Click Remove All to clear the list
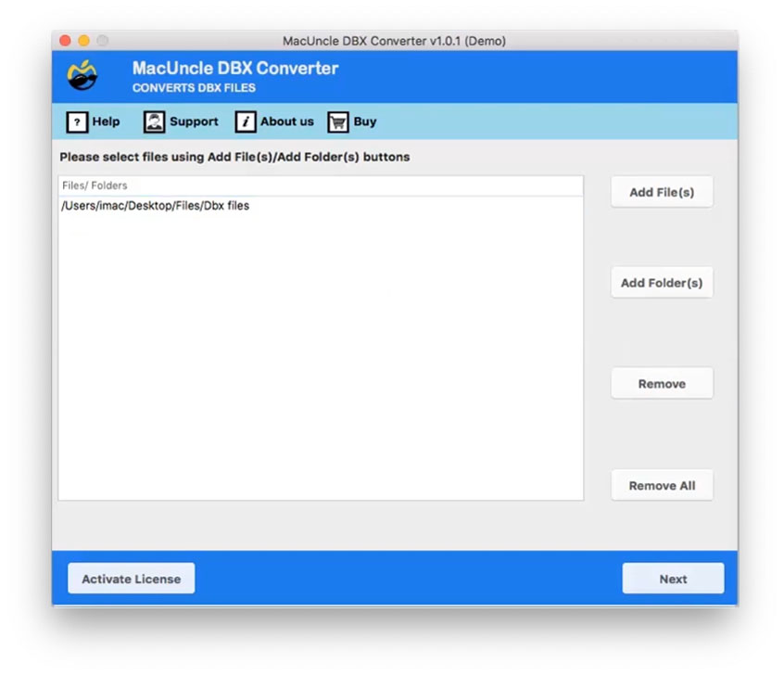The width and height of the screenshot is (784, 676). click(x=661, y=484)
